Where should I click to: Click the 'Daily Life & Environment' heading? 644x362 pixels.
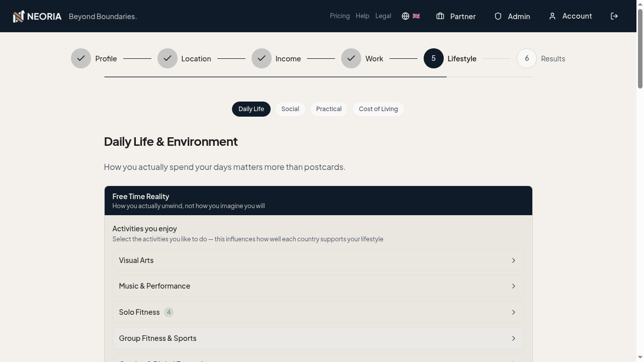click(171, 142)
